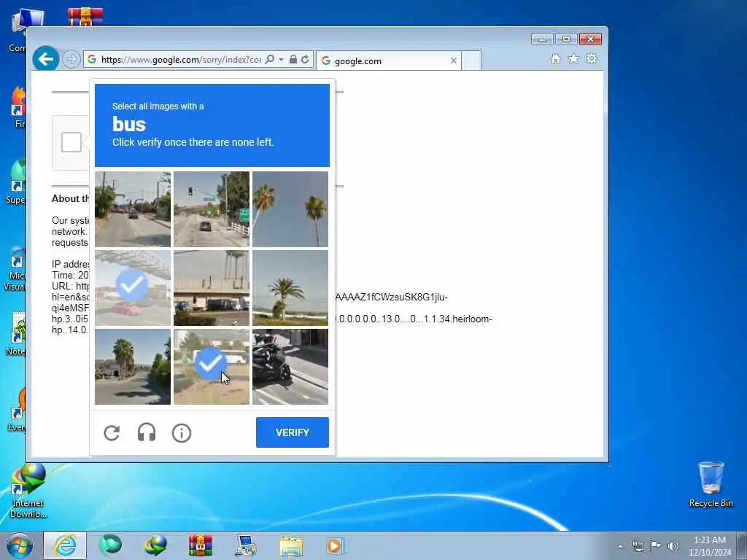The height and width of the screenshot is (560, 747).
Task: Select the WinRAR desktop icon
Action: pyautogui.click(x=85, y=17)
